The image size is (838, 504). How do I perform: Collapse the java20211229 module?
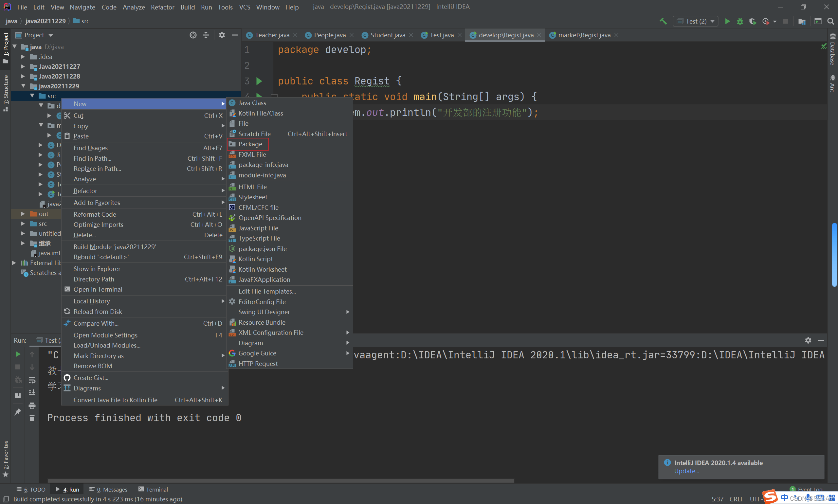click(23, 86)
